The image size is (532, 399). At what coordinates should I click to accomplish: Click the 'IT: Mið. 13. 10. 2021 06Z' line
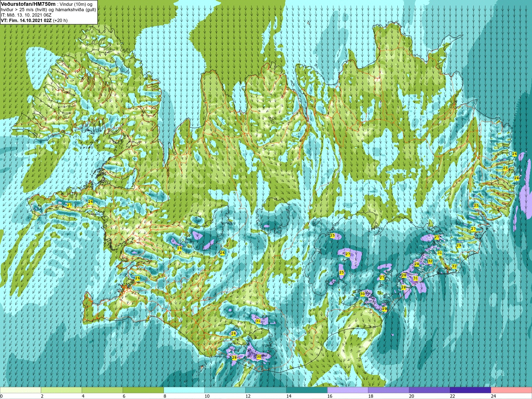pos(25,15)
